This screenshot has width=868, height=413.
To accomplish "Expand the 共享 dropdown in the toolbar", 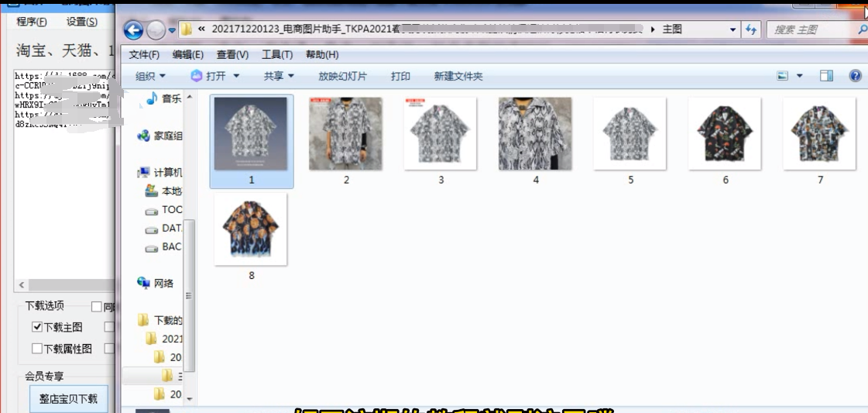I will tap(279, 76).
